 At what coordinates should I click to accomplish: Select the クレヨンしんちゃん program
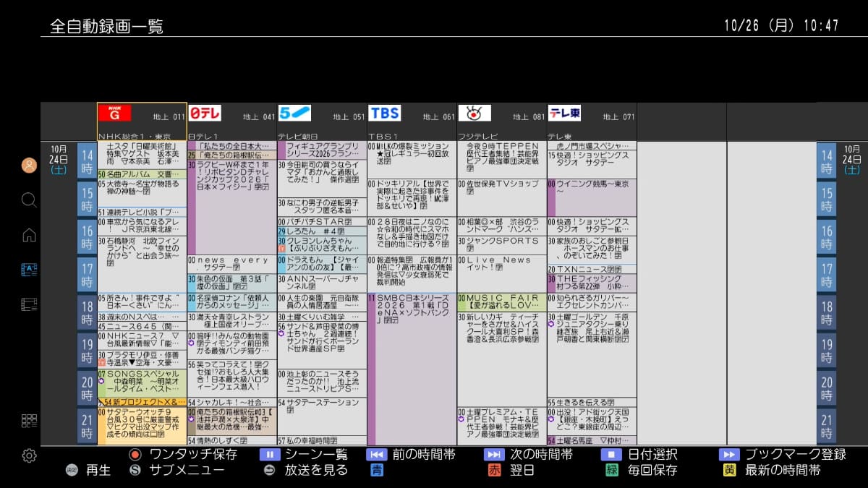tap(321, 245)
